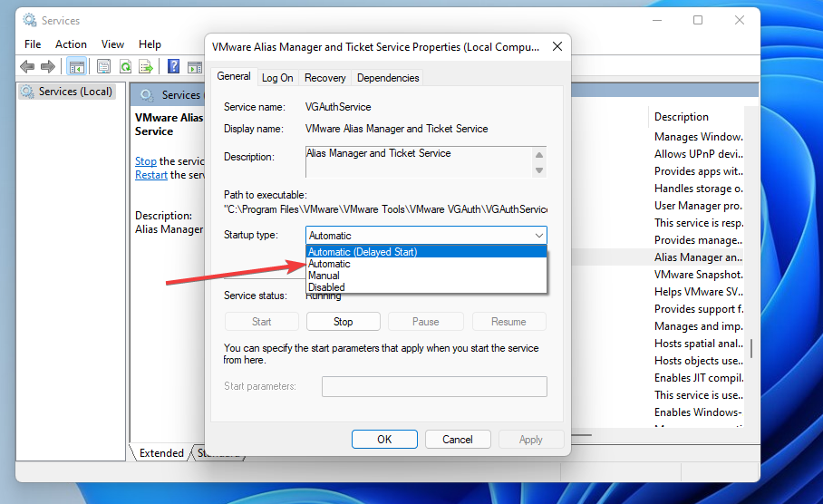Screen dimensions: 823x504
Task: Choose the Disabled startup option
Action: (x=426, y=287)
